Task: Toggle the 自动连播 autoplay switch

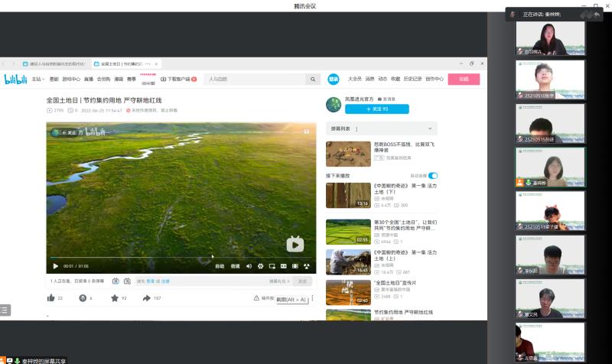Action: tap(433, 176)
